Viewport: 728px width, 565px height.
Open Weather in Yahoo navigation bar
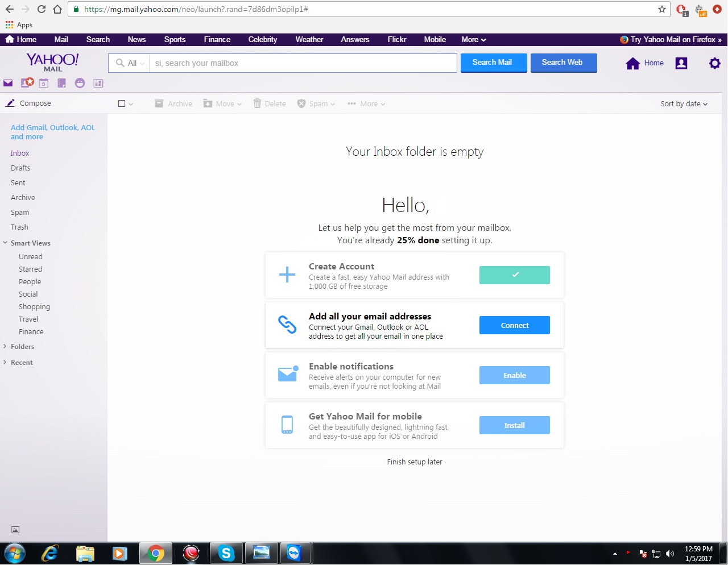[x=309, y=39]
